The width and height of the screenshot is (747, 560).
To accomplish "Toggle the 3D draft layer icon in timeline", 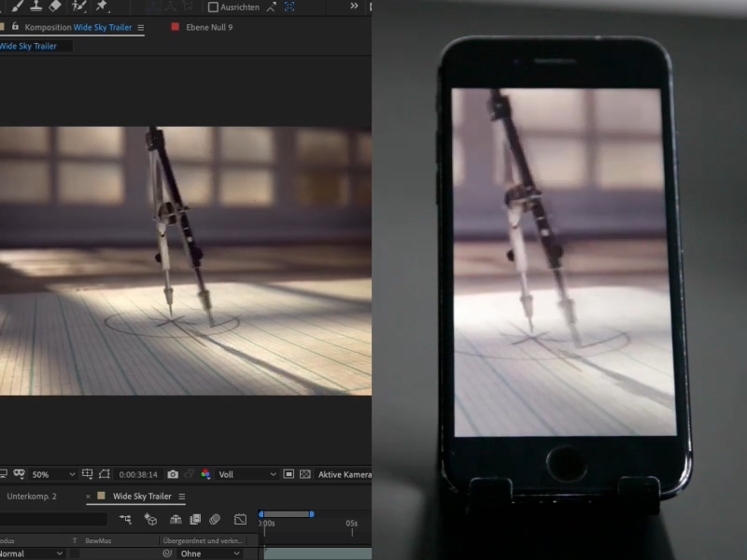I will [x=150, y=520].
